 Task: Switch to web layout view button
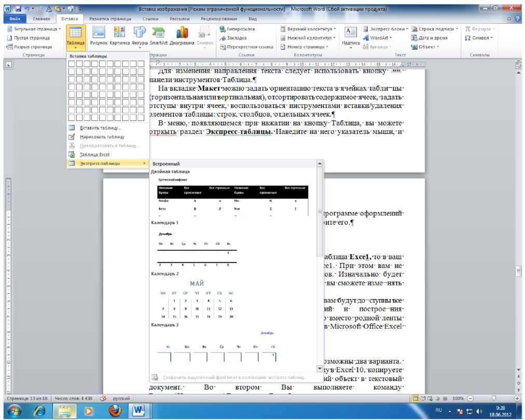pos(430,398)
